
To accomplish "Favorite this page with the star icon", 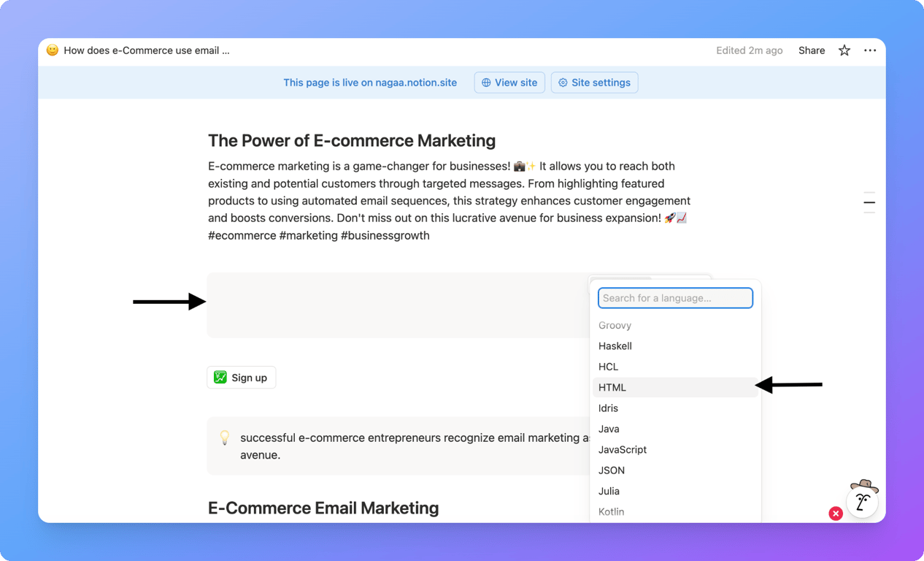I will (x=844, y=50).
